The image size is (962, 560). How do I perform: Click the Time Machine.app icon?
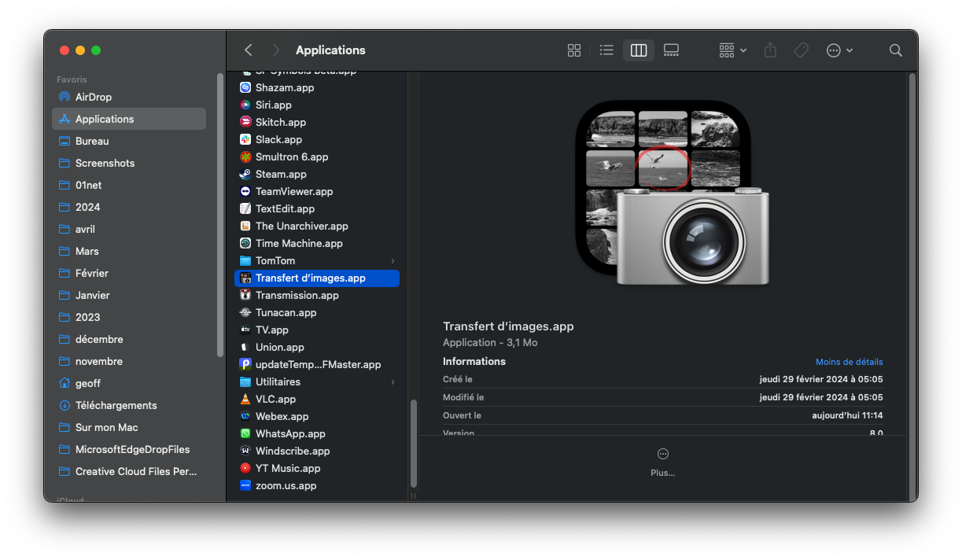pos(245,243)
